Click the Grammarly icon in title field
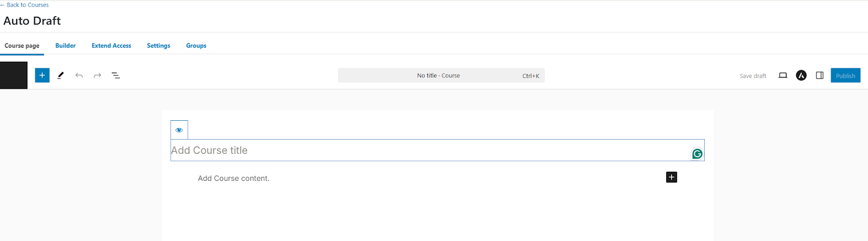Viewport: 868px width, 241px height. [x=697, y=154]
